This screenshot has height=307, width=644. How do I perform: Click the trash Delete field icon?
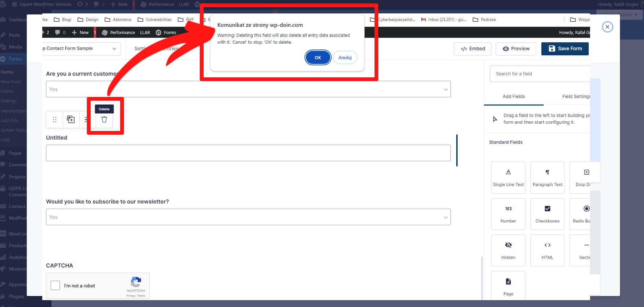click(x=104, y=120)
